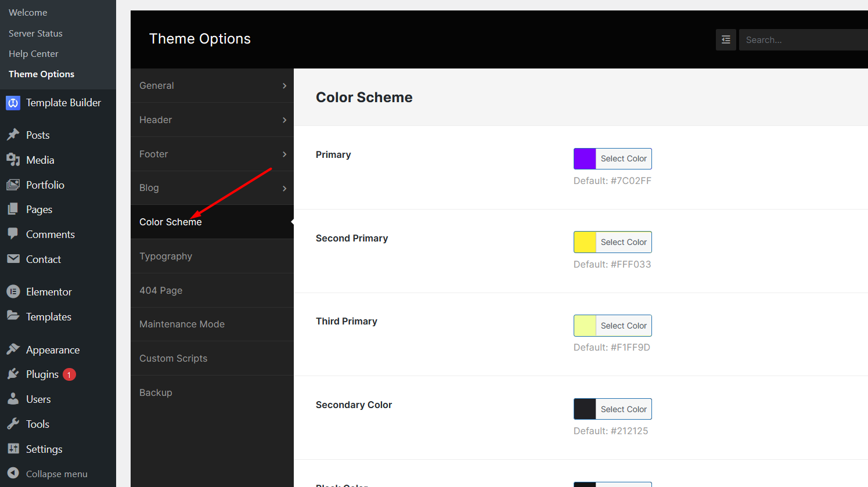Click the Appearance paintbrush icon
The image size is (868, 487).
pyautogui.click(x=13, y=349)
